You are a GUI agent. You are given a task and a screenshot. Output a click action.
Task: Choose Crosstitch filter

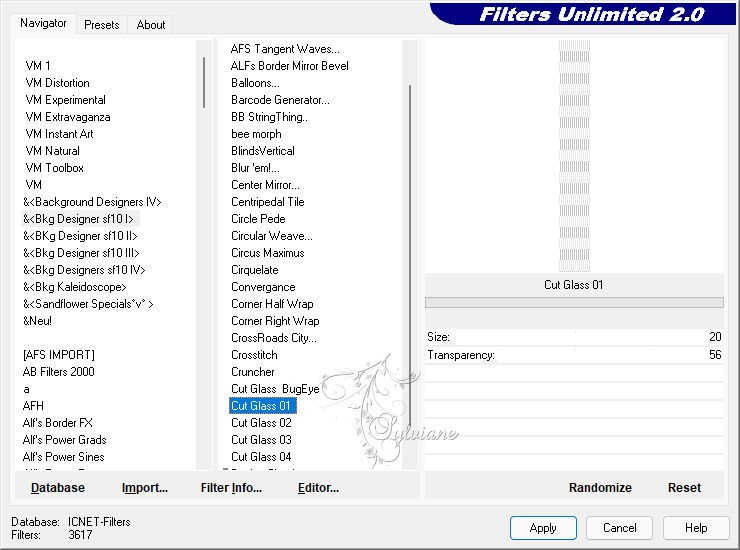coord(254,355)
